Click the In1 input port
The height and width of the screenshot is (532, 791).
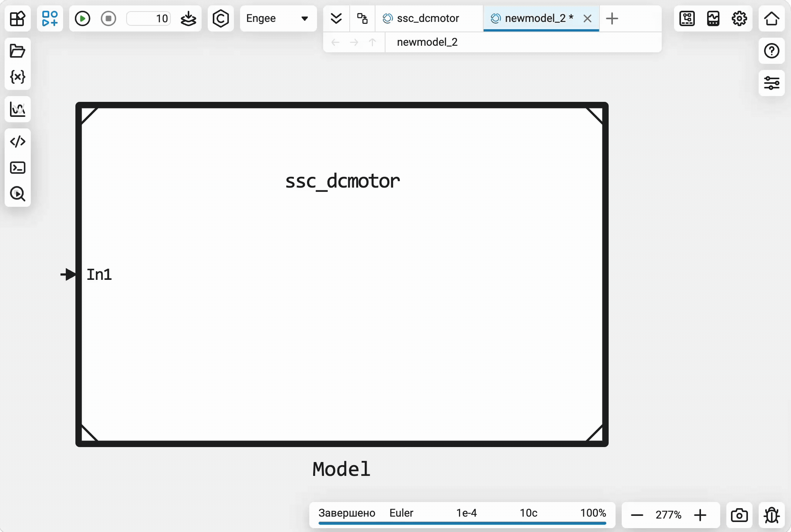pos(68,274)
